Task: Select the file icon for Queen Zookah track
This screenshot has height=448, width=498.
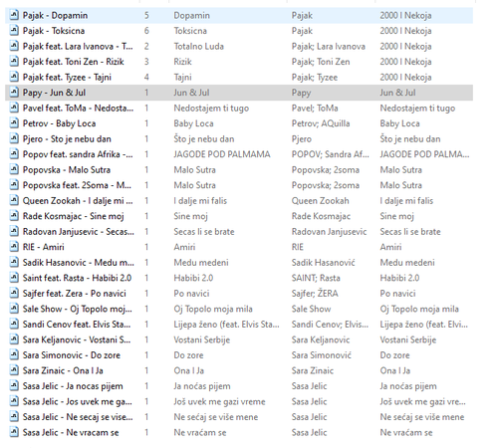Action: point(14,200)
